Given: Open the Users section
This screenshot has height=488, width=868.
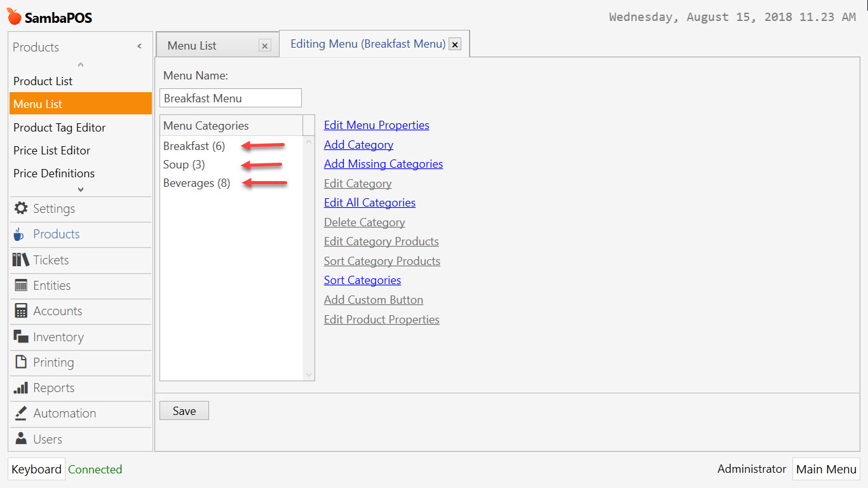Looking at the screenshot, I should pos(47,438).
